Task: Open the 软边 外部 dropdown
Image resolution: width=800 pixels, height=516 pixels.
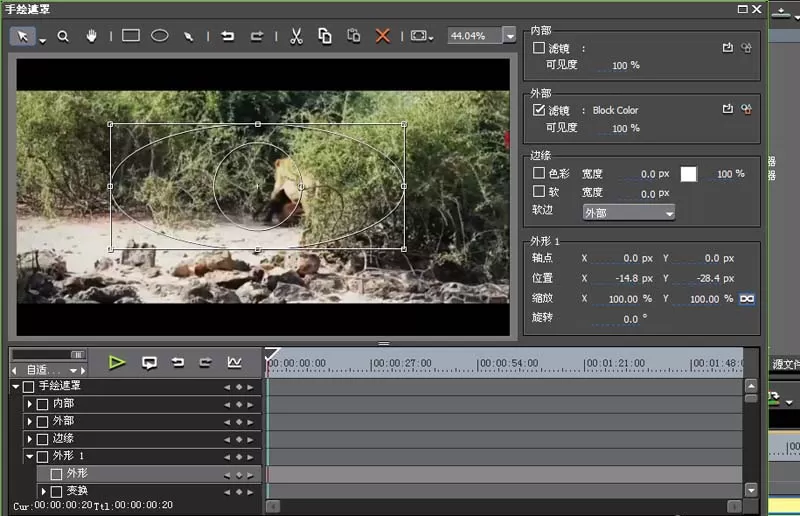Action: point(629,212)
